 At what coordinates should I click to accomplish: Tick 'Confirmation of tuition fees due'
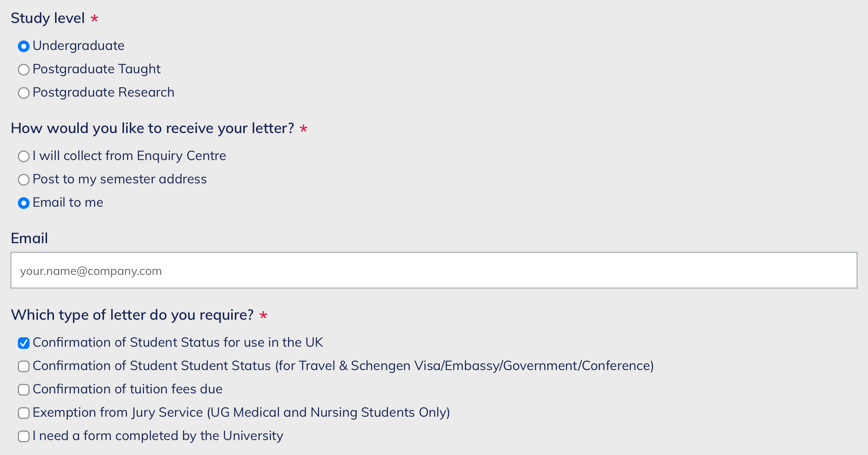(x=24, y=390)
